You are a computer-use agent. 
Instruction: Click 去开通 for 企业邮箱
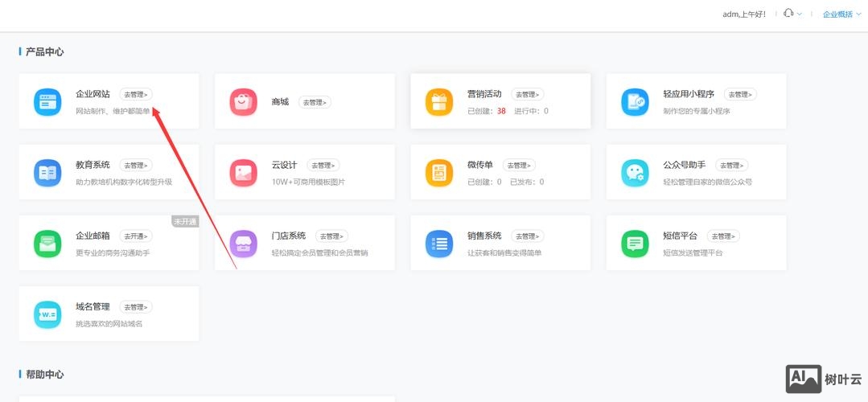click(136, 236)
